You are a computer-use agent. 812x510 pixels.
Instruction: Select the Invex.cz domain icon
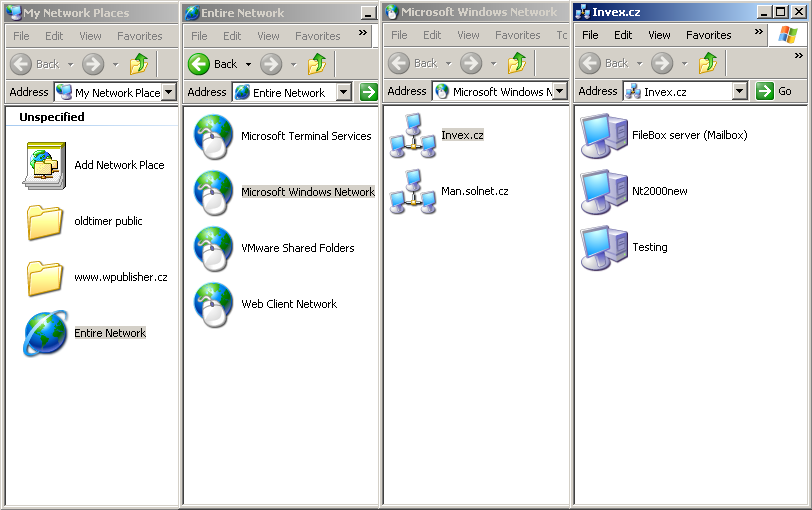pos(413,136)
